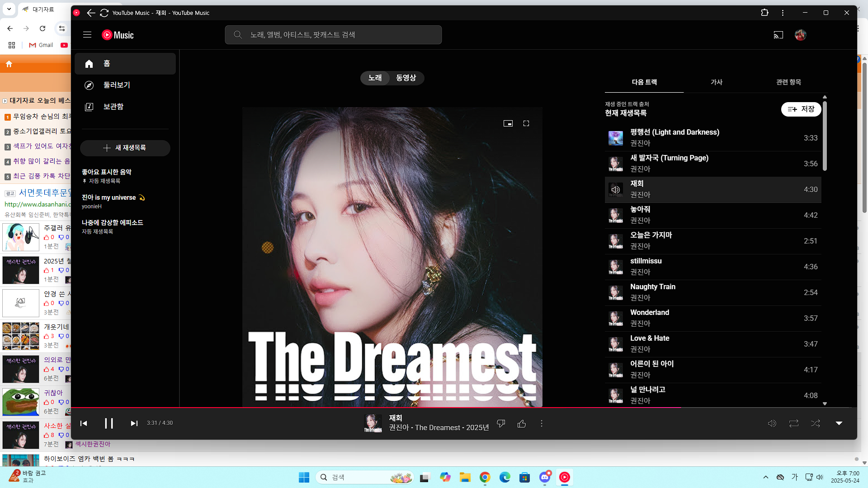Toggle repeat mode

point(794,423)
